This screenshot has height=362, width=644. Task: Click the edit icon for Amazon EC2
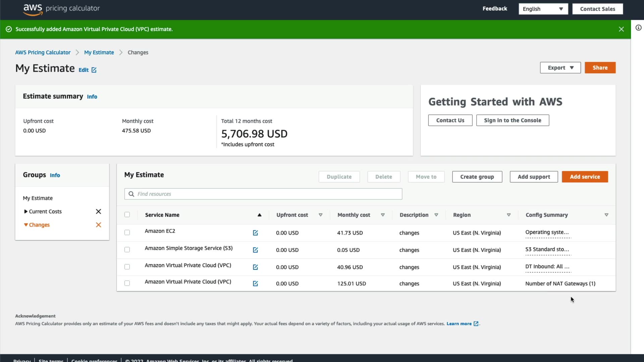255,233
